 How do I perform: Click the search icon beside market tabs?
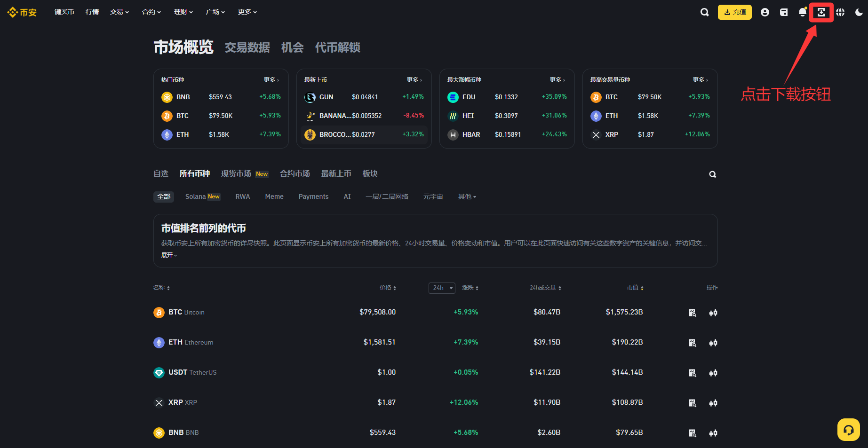point(713,174)
